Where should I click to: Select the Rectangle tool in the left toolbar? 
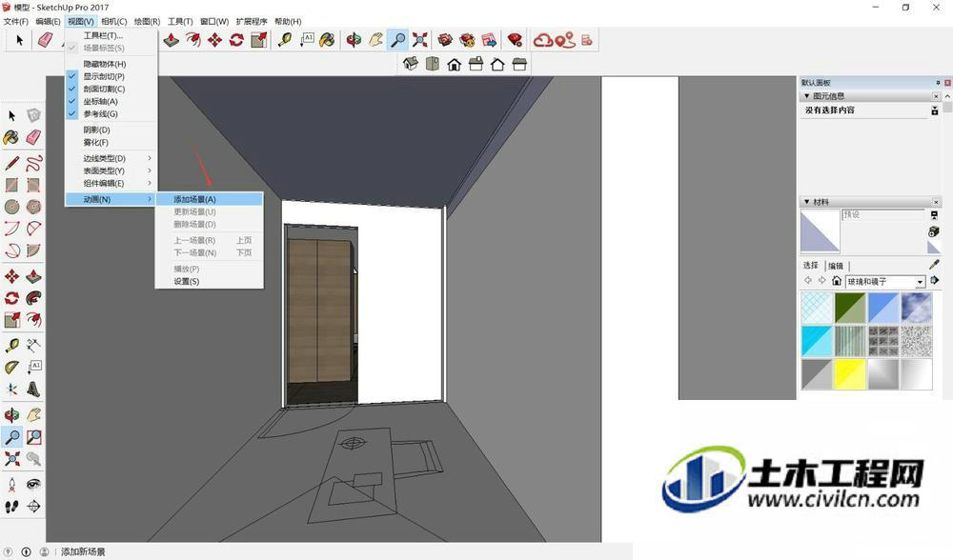pos(12,185)
